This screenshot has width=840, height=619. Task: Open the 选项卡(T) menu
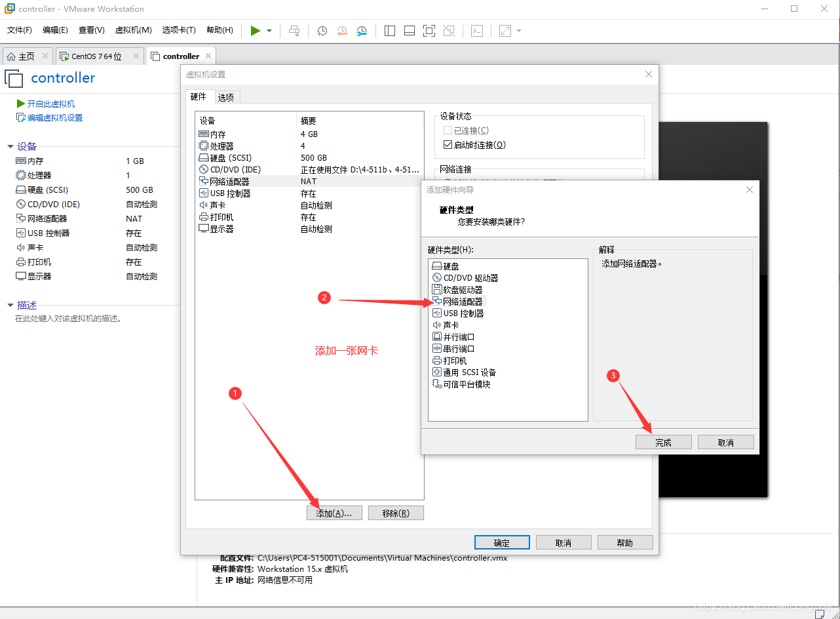point(179,30)
